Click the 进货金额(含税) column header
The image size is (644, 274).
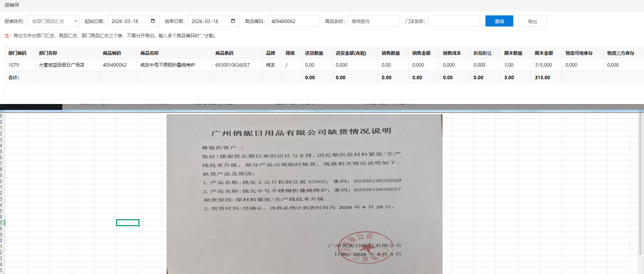tap(351, 53)
